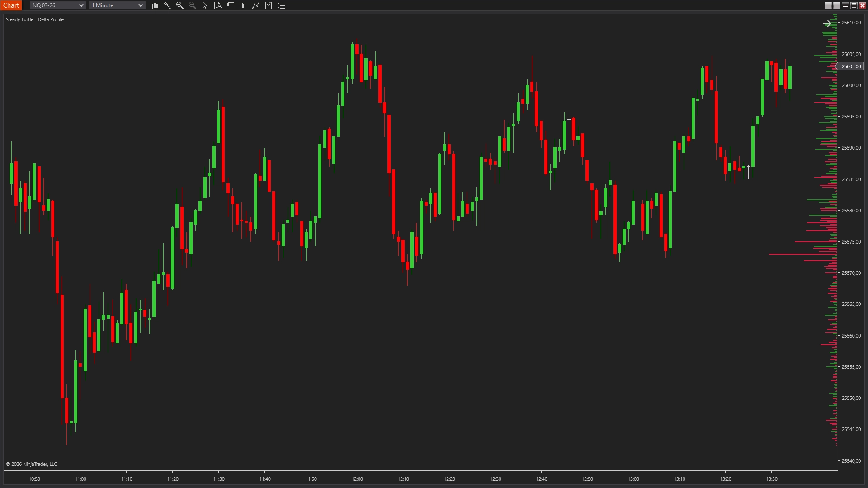Viewport: 868px width, 488px height.
Task: Click the return-to-latest-bar arrow at top right
Action: [827, 23]
